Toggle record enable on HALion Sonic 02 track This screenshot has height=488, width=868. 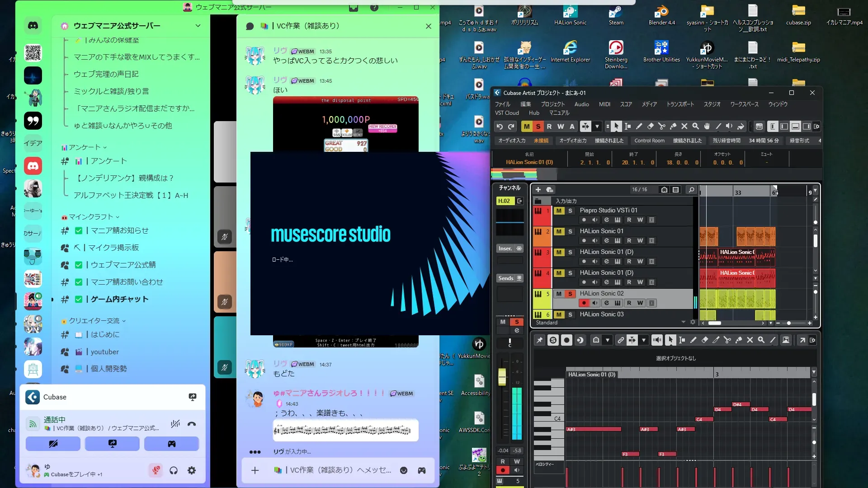point(584,303)
